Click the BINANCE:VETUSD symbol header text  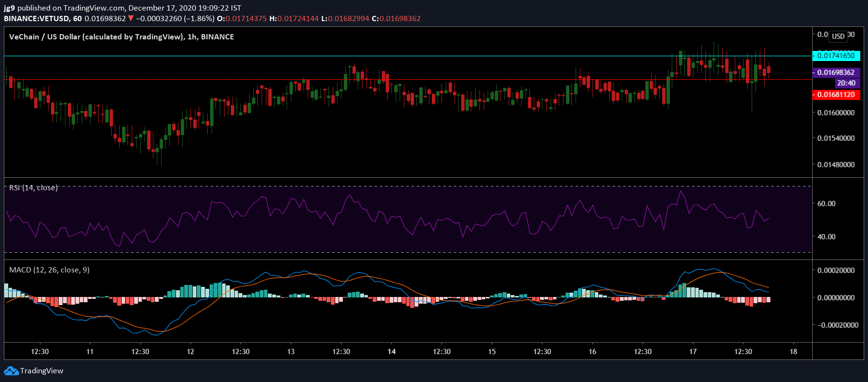[x=37, y=19]
